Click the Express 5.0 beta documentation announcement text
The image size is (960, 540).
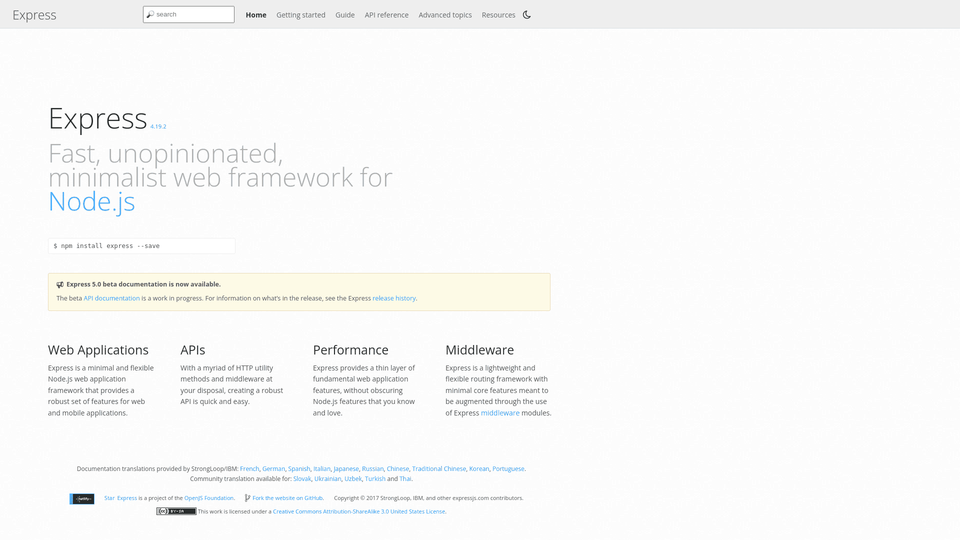tap(143, 285)
